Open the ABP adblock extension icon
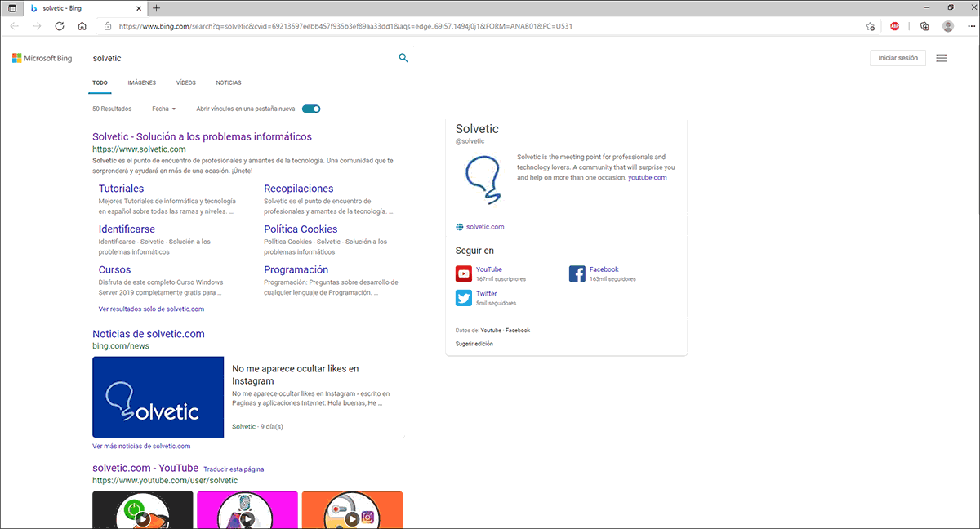The image size is (980, 529). pos(895,26)
